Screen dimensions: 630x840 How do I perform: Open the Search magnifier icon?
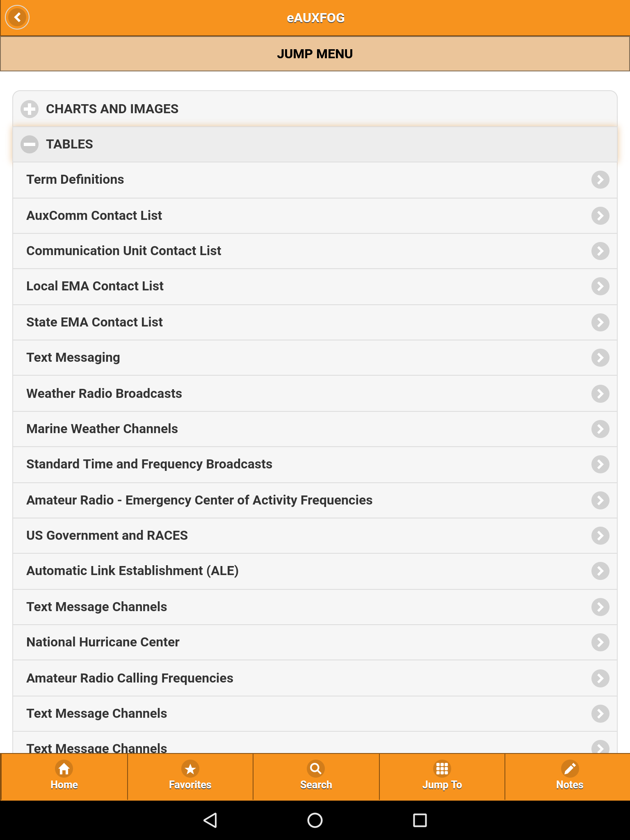[x=316, y=769]
